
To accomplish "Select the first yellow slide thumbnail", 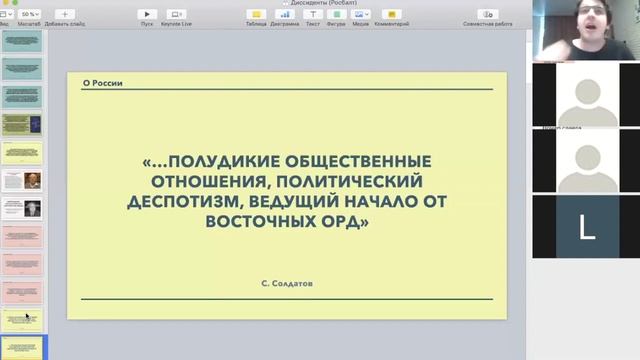I will (22, 153).
